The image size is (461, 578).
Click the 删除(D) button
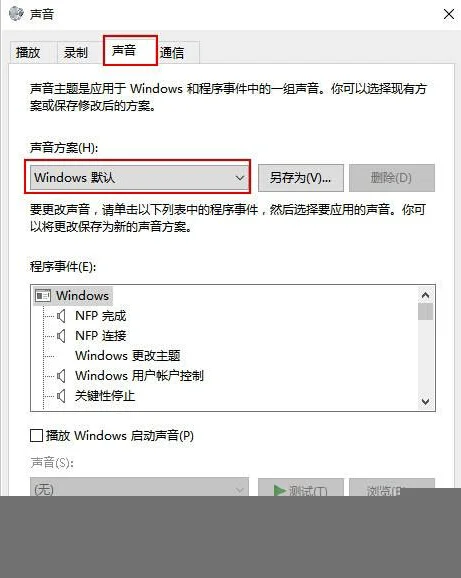tap(392, 178)
